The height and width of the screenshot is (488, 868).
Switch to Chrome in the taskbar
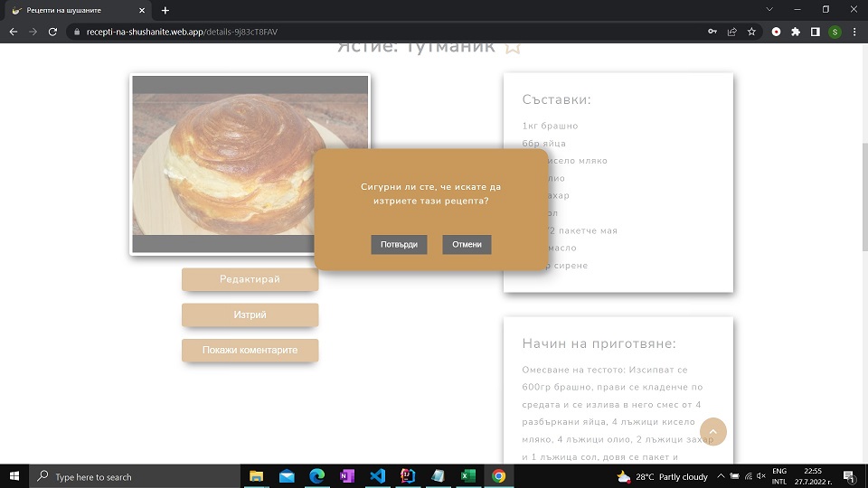pyautogui.click(x=498, y=476)
